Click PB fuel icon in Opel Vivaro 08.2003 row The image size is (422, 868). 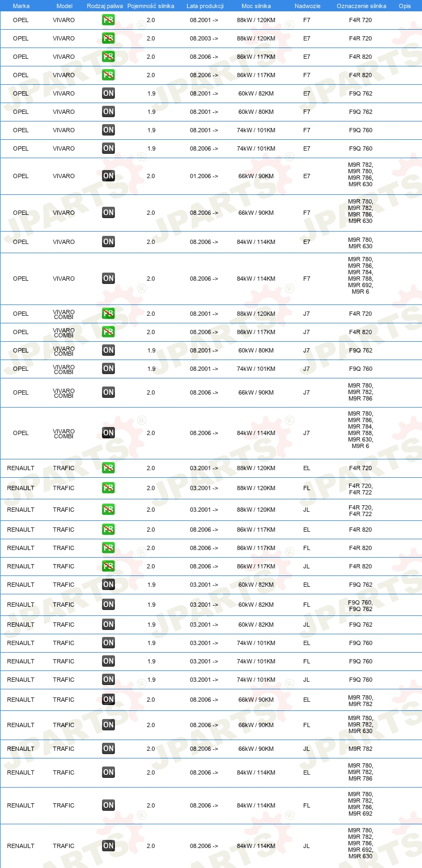click(x=108, y=38)
